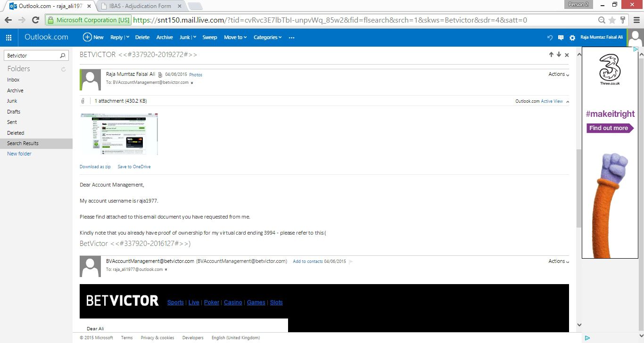This screenshot has height=343, width=644.
Task: Open the attached screenshot thumbnail
Action: click(x=119, y=134)
